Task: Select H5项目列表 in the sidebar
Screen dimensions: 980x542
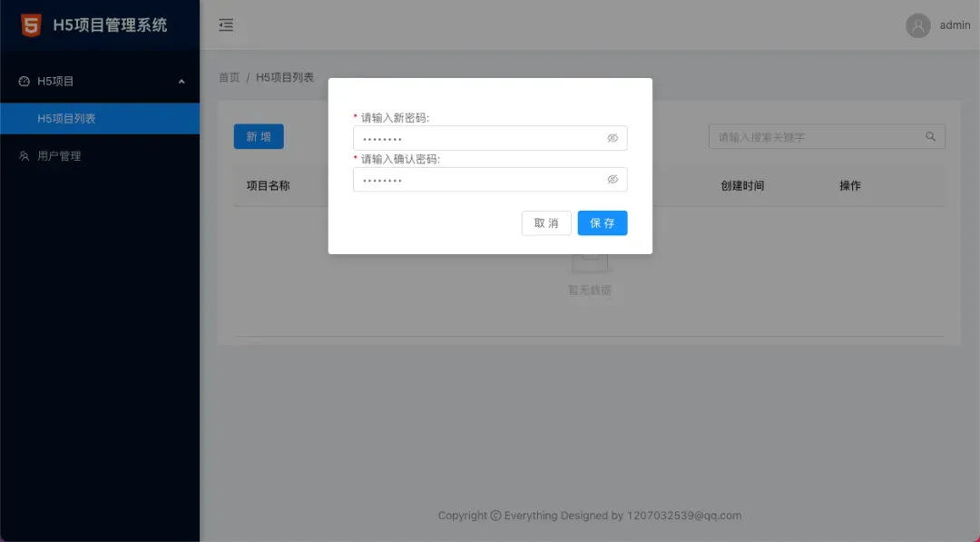Action: (x=100, y=118)
